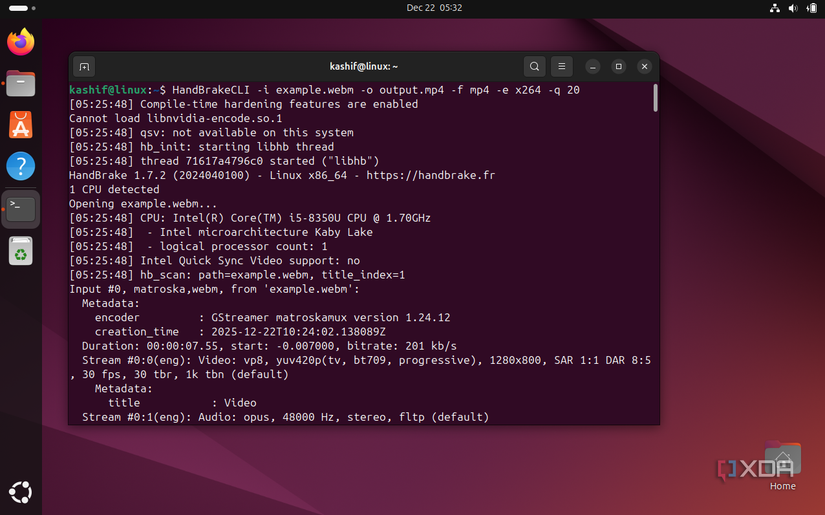The image size is (825, 515).
Task: Click the terminal title 'kashif@linux: ~'
Action: [364, 67]
